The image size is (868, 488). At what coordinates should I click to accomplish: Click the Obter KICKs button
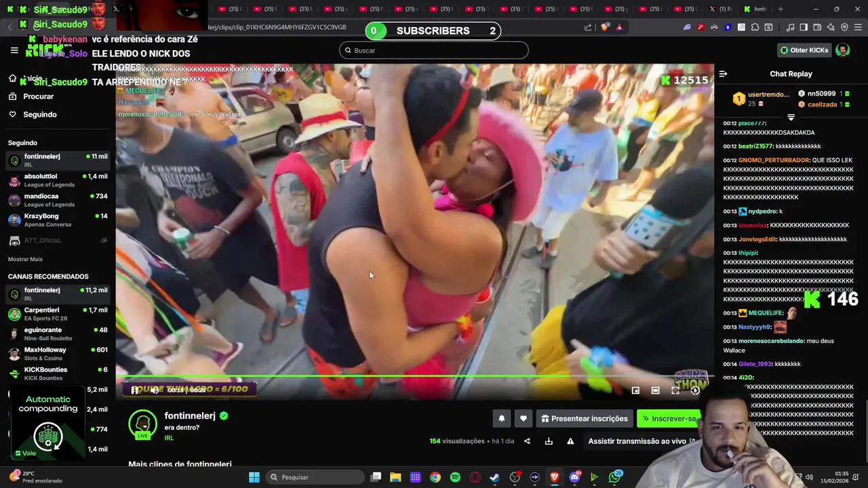804,50
